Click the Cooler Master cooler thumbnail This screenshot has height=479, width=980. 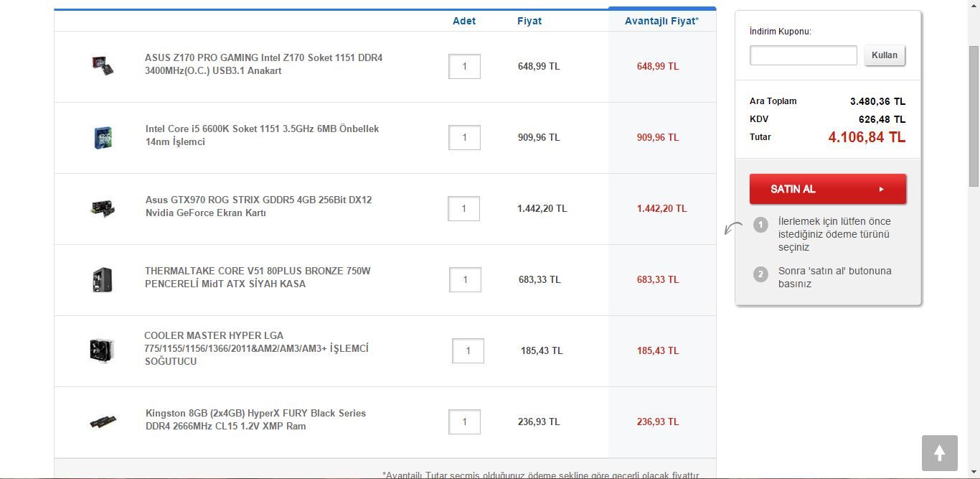pyautogui.click(x=102, y=350)
